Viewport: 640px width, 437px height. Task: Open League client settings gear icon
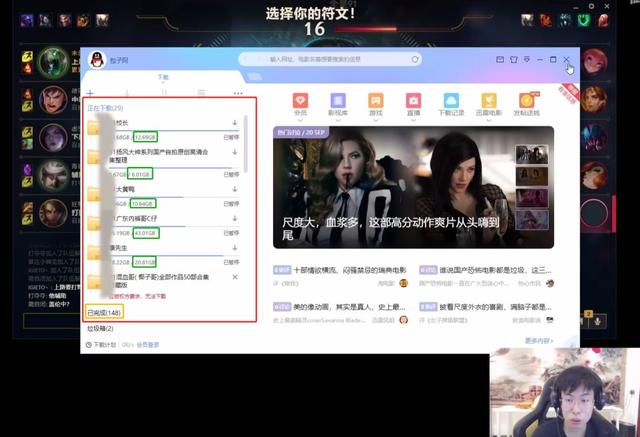click(591, 7)
